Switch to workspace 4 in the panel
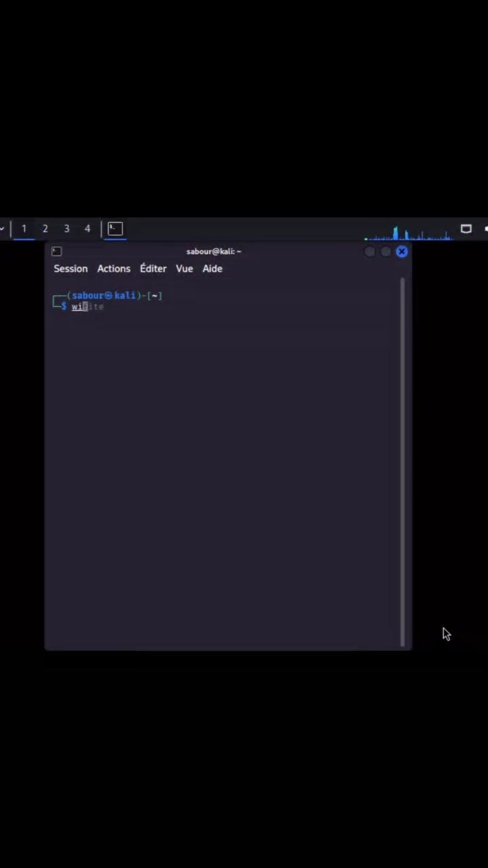Screen dimensions: 488x868 click(87, 229)
